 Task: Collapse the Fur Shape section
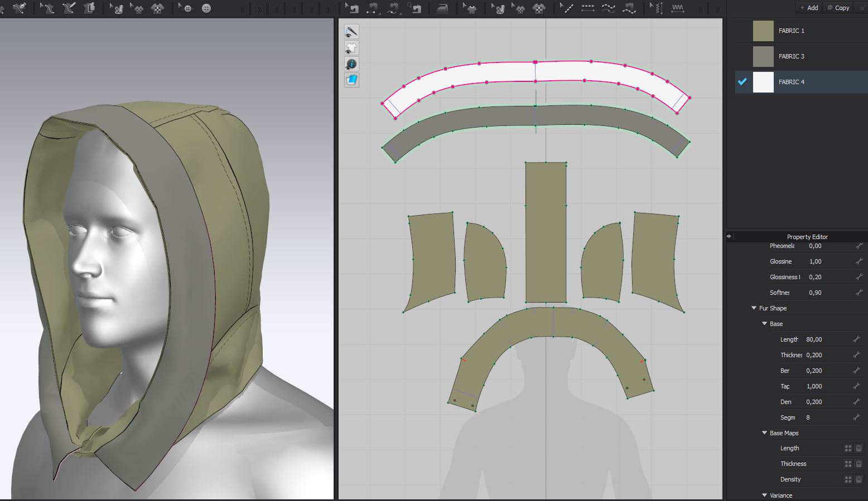click(754, 308)
